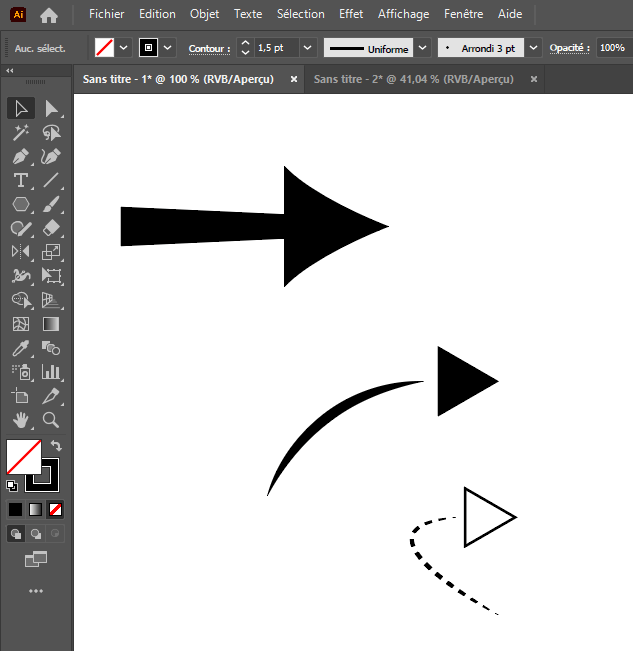Image resolution: width=633 pixels, height=651 pixels.
Task: Click the large Fill color swatch
Action: 23,457
